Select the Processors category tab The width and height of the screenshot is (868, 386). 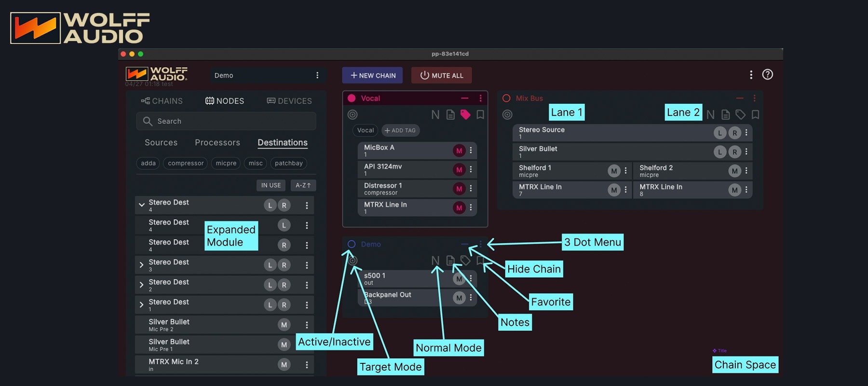click(217, 143)
